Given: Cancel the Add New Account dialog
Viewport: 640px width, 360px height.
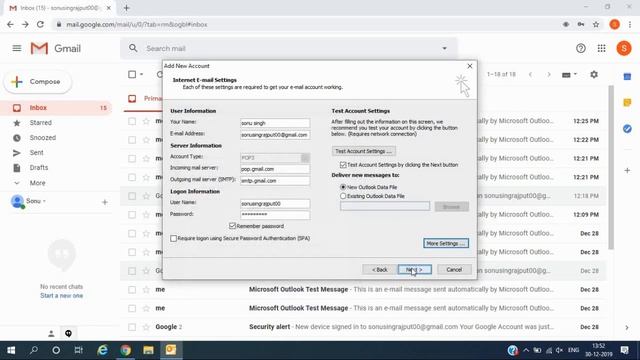Looking at the screenshot, I should tap(454, 270).
